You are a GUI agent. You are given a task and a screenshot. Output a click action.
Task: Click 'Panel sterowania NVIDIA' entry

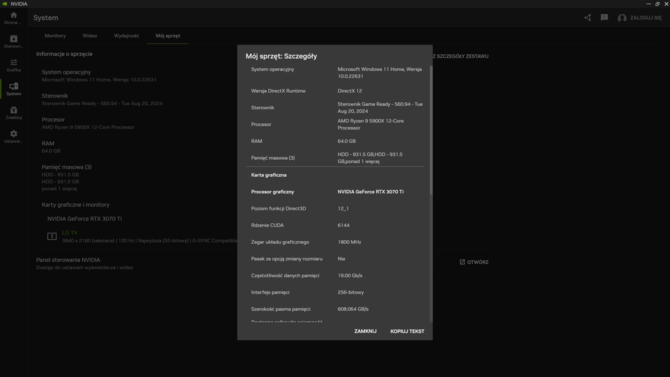68,260
